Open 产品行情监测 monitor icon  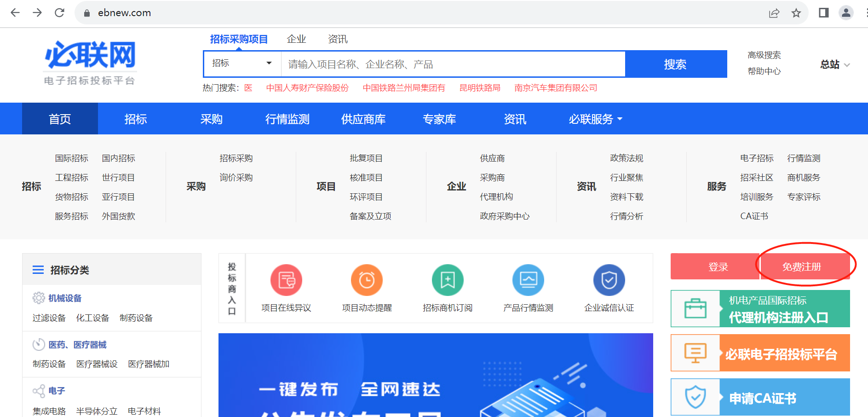click(x=528, y=280)
